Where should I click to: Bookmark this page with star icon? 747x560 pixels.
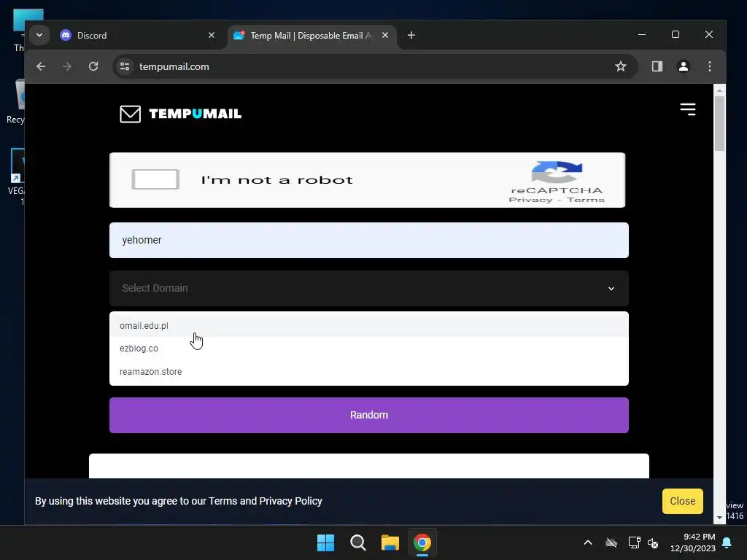[620, 66]
